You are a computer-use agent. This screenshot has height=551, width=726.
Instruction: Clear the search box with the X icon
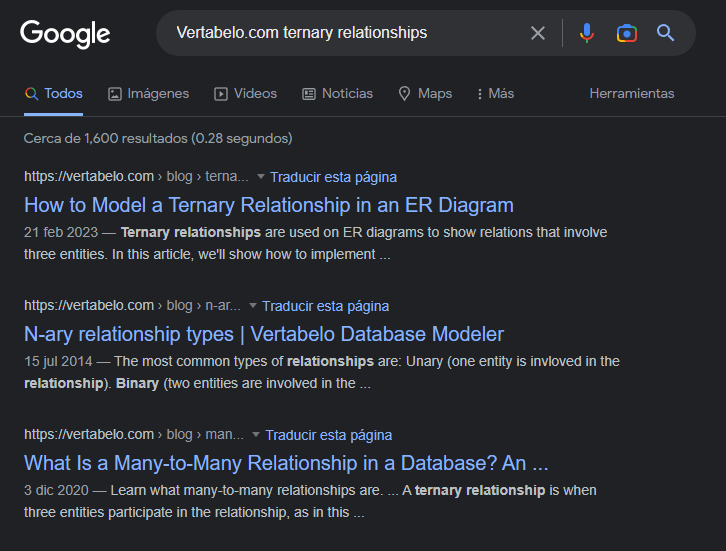coord(538,33)
